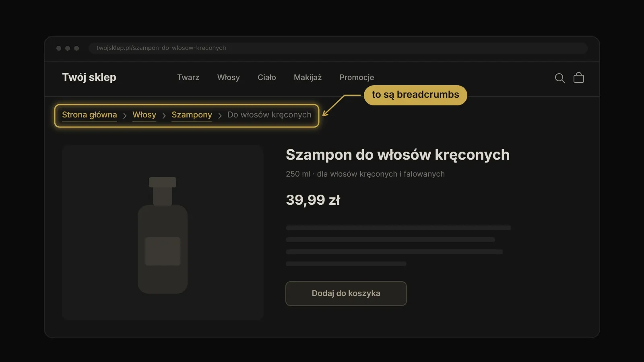Screen dimensions: 644x362
Task: Open the shopping bag cart icon
Action: pyautogui.click(x=579, y=77)
